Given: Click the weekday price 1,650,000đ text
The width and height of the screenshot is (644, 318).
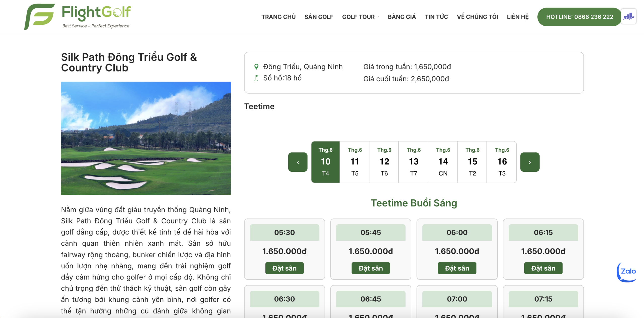Looking at the screenshot, I should tap(407, 67).
